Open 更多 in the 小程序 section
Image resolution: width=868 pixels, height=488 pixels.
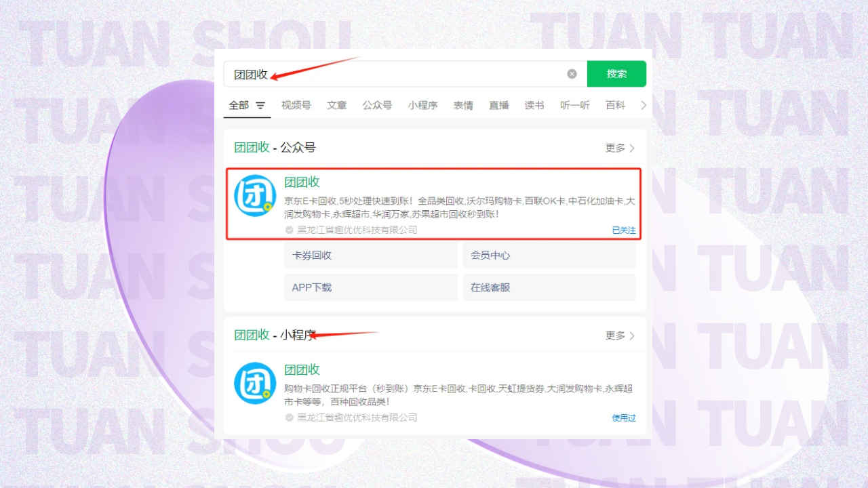coord(620,335)
